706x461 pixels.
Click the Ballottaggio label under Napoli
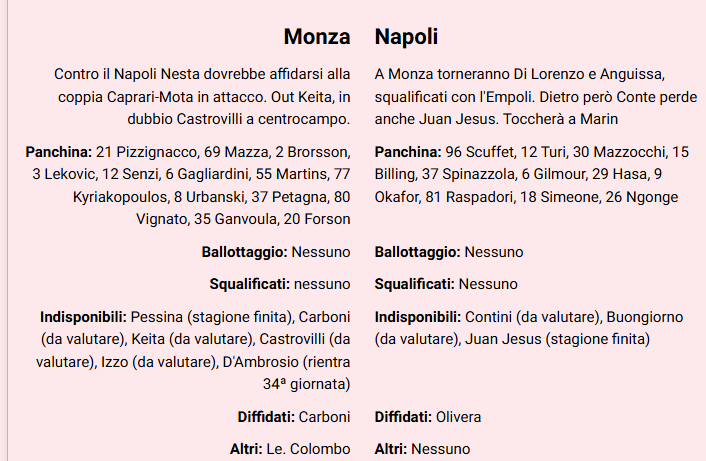pos(418,252)
